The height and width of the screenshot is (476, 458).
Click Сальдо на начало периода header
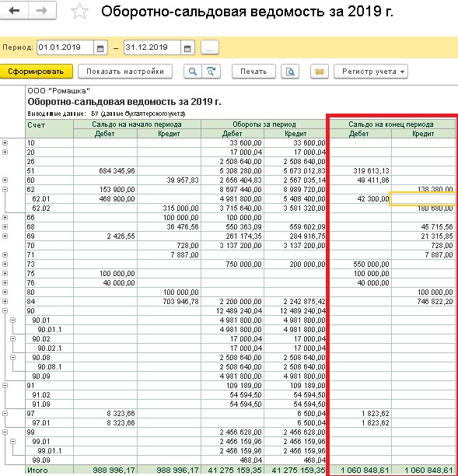[137, 124]
